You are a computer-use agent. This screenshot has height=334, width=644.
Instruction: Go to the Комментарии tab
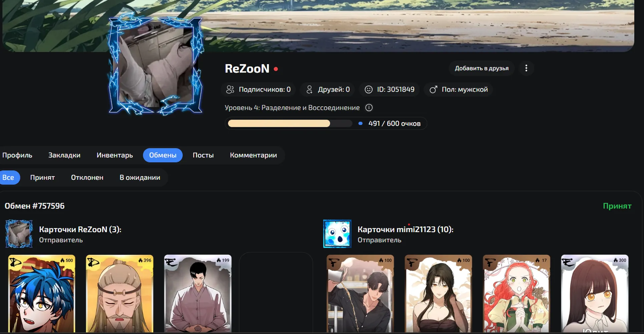(x=253, y=155)
